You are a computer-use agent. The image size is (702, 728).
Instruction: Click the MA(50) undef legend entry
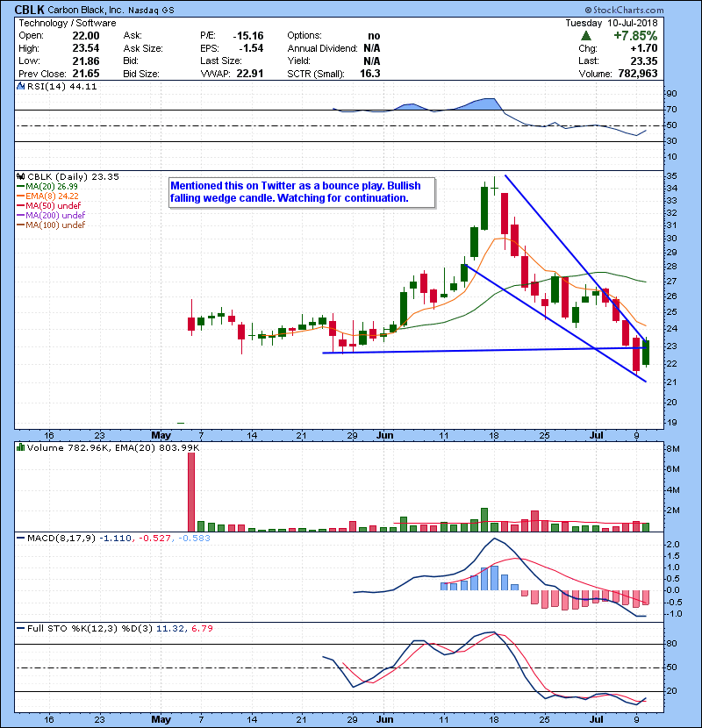point(53,205)
